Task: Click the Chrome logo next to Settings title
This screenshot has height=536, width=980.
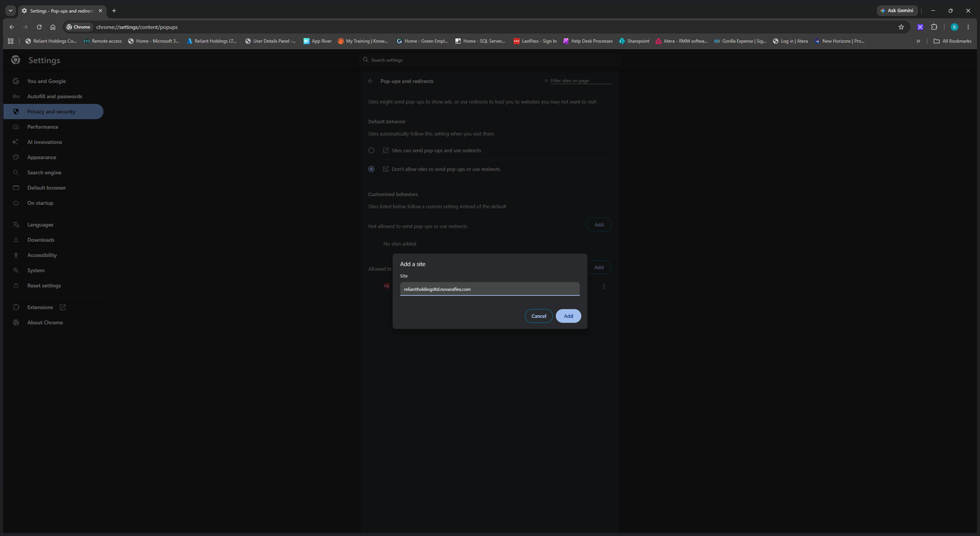Action: click(15, 60)
